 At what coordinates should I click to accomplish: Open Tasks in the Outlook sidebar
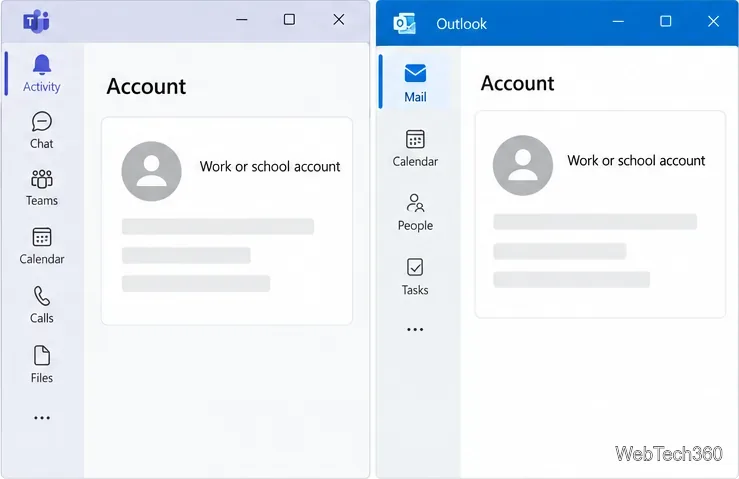(x=415, y=277)
